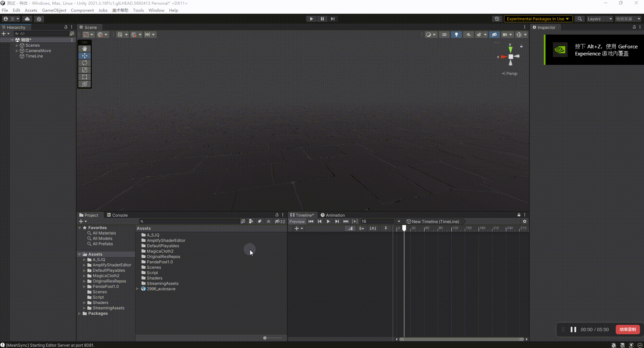Click the main Play button
Viewport: 644px width, 348px height.
(311, 19)
